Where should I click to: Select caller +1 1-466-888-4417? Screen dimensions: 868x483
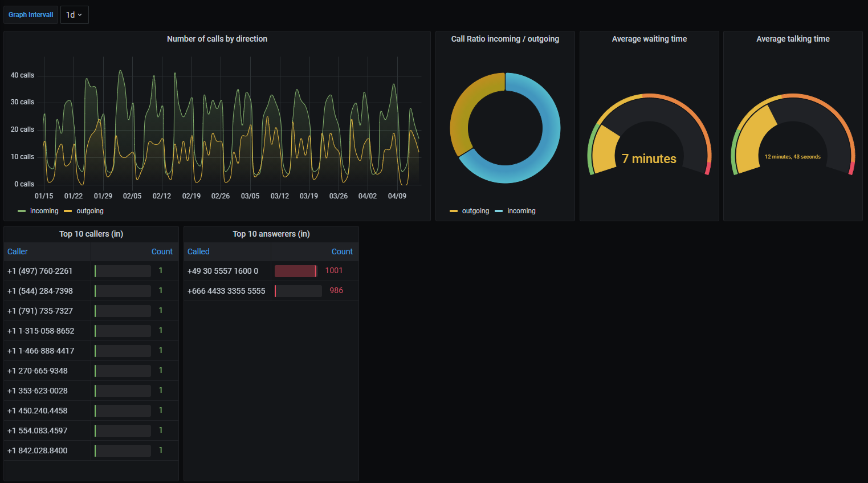(x=40, y=351)
